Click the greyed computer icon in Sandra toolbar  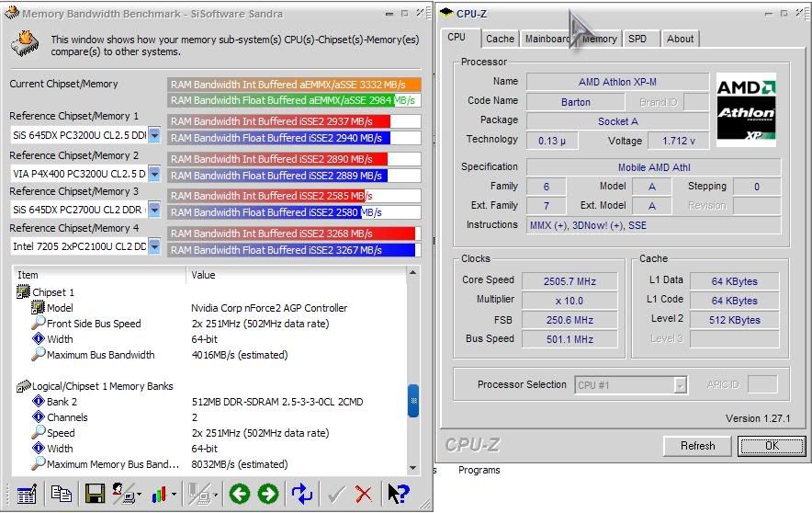198,494
